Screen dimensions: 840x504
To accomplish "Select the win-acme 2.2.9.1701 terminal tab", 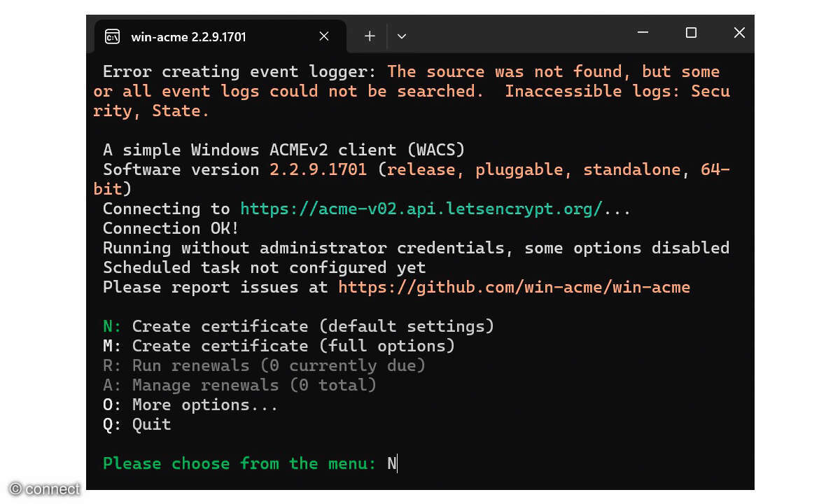I will click(219, 36).
